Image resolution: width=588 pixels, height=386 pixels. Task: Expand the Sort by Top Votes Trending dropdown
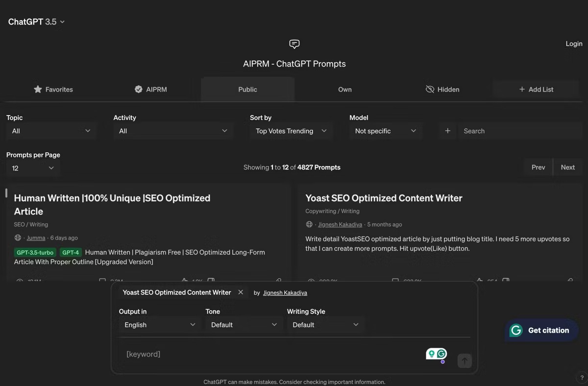click(290, 131)
